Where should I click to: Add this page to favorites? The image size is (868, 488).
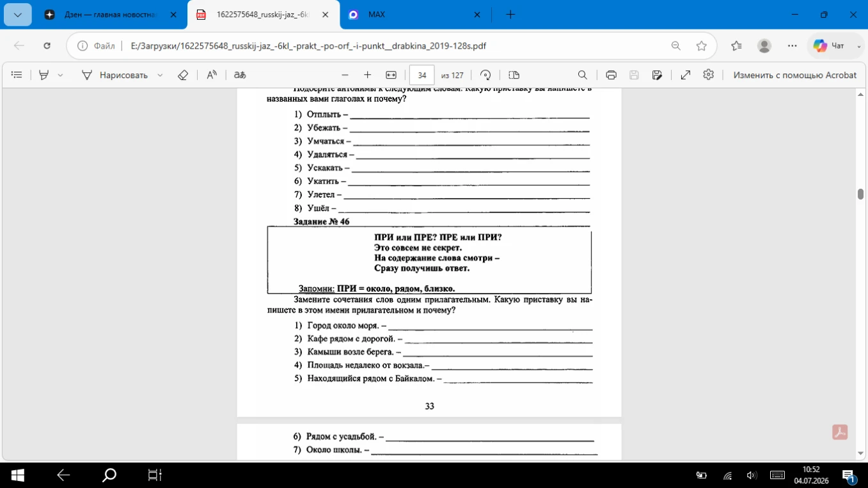point(702,46)
